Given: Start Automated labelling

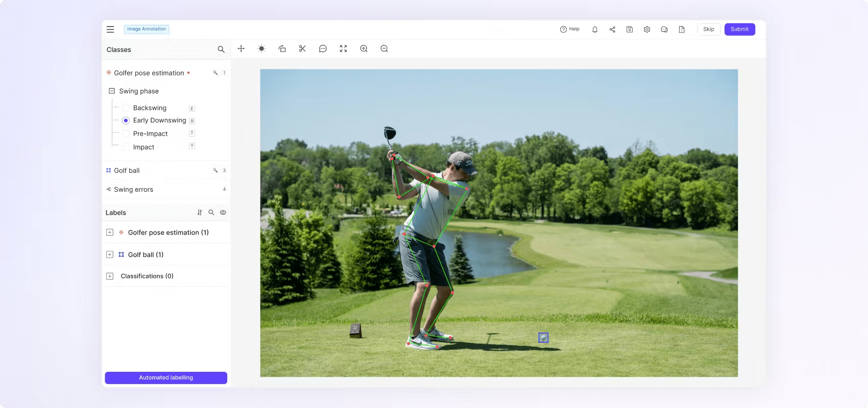Looking at the screenshot, I should pos(166,377).
